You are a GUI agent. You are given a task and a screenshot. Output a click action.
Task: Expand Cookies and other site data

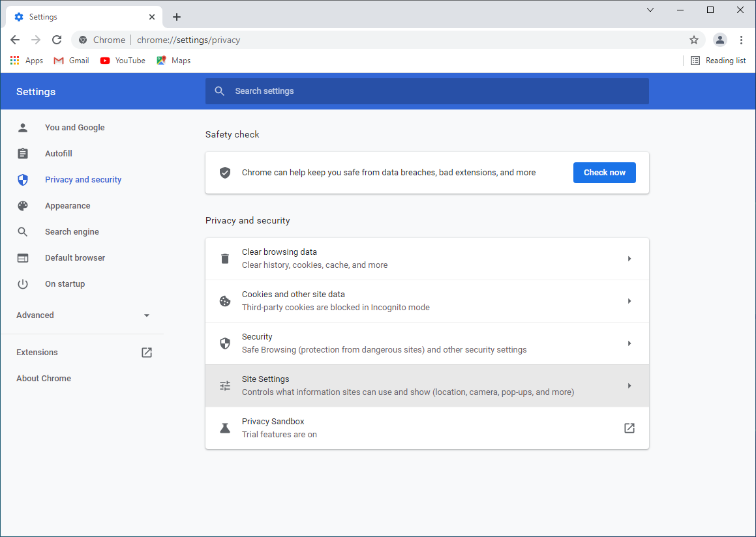[x=427, y=301]
